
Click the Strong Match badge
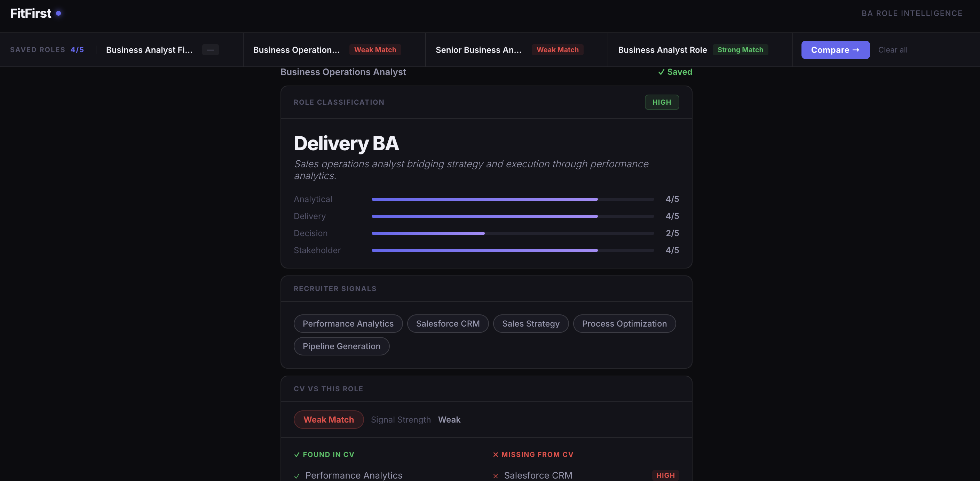(x=740, y=50)
